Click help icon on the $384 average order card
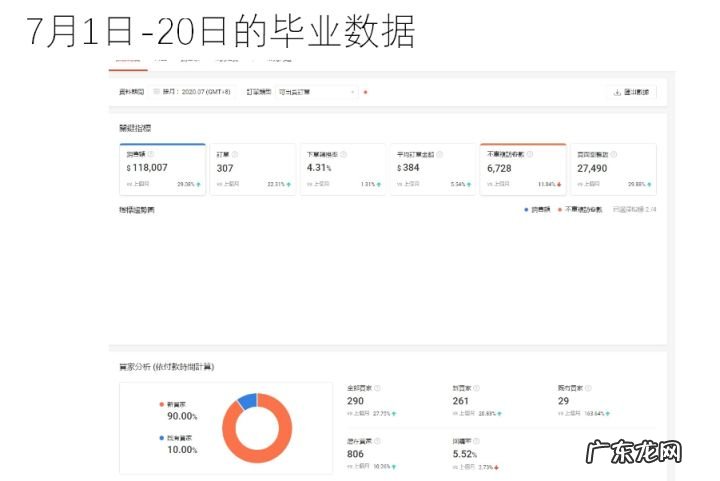The width and height of the screenshot is (720, 481). click(x=439, y=154)
